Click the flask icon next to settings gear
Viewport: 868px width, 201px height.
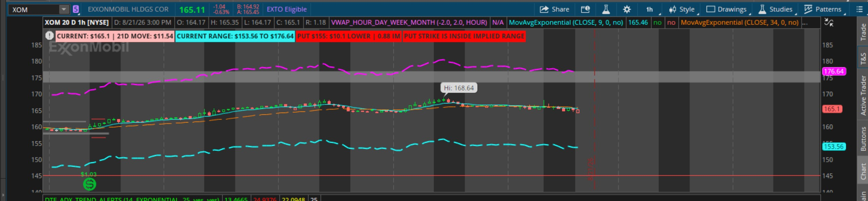pyautogui.click(x=606, y=9)
